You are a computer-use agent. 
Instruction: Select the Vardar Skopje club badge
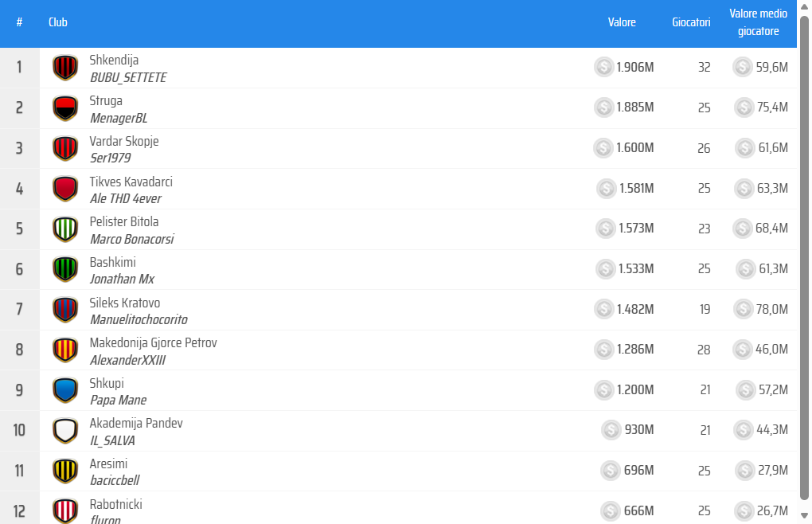click(64, 148)
